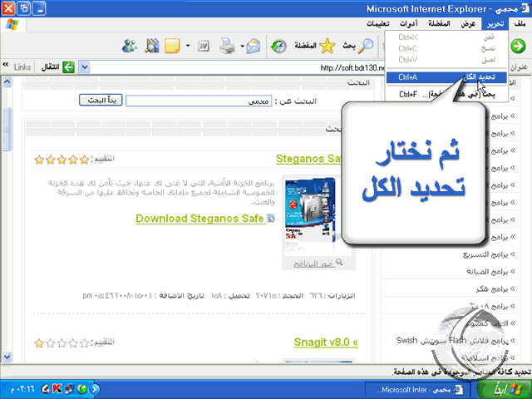Screen dimensions: 532x399
Task: Click the Mail envelope toolbar icon
Action: click(x=254, y=46)
